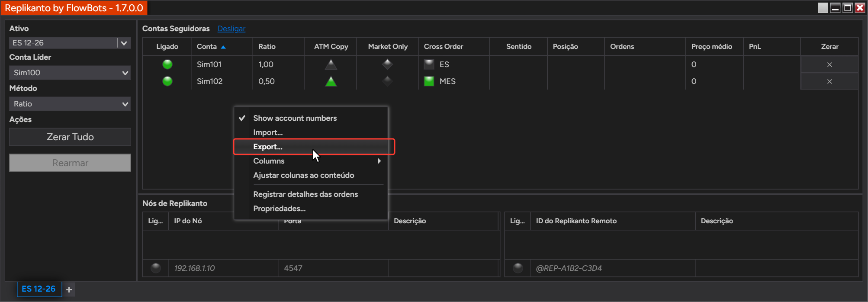
Task: Click the gray window icon left of minimize
Action: pyautogui.click(x=823, y=8)
